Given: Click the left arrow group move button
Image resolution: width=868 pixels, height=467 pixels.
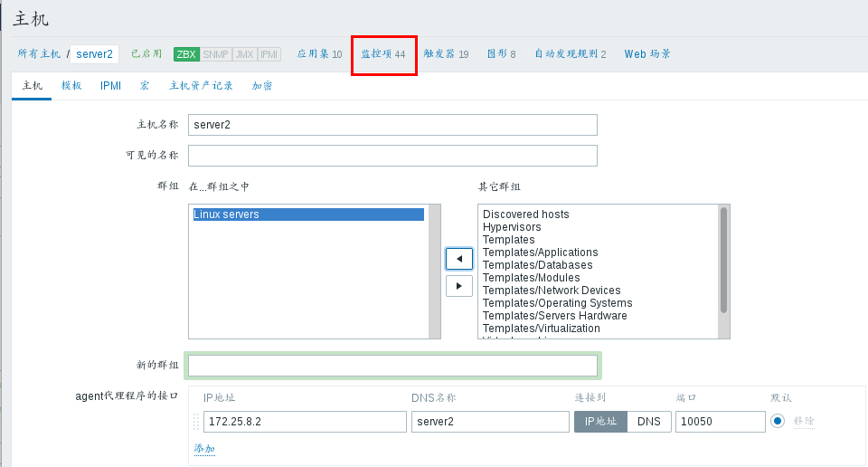Looking at the screenshot, I should 459,259.
